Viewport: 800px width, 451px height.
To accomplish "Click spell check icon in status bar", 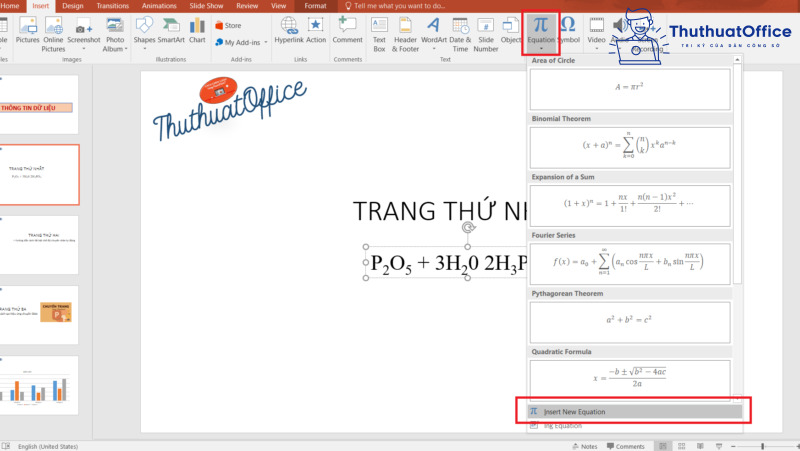I will 6,446.
